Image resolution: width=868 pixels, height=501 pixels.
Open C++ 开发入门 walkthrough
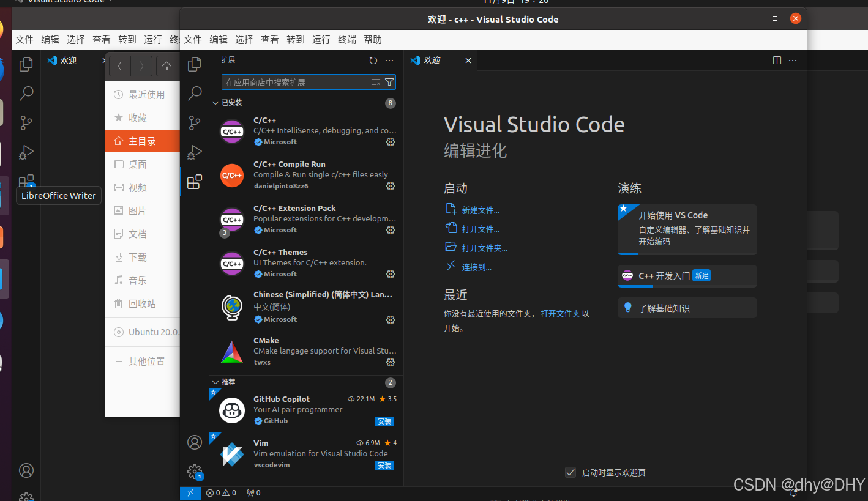[x=687, y=276]
